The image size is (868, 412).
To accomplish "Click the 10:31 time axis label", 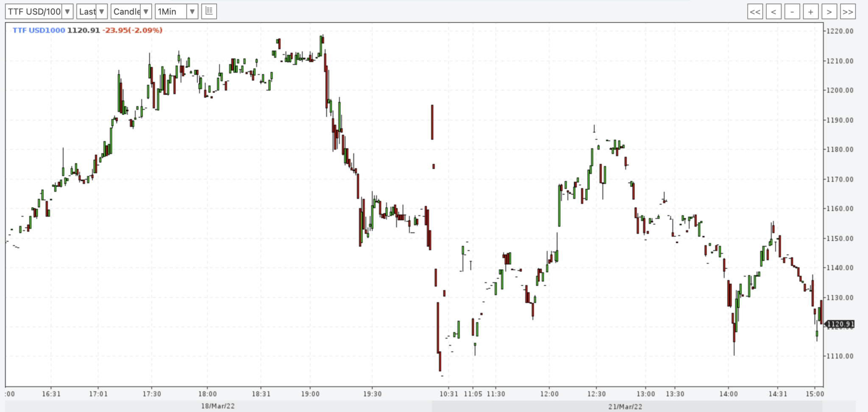I will (449, 394).
